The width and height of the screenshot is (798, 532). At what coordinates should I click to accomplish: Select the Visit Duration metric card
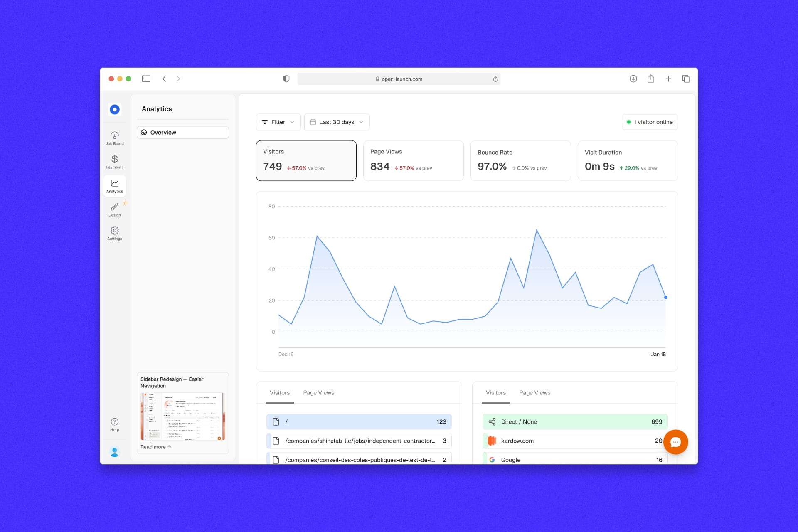click(x=628, y=160)
